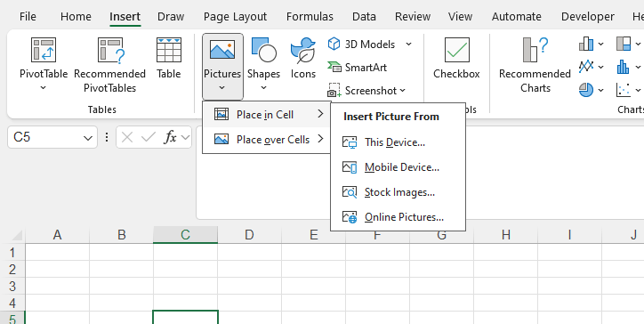Click the PivotTable icon
644x324 pixels.
[x=43, y=50]
